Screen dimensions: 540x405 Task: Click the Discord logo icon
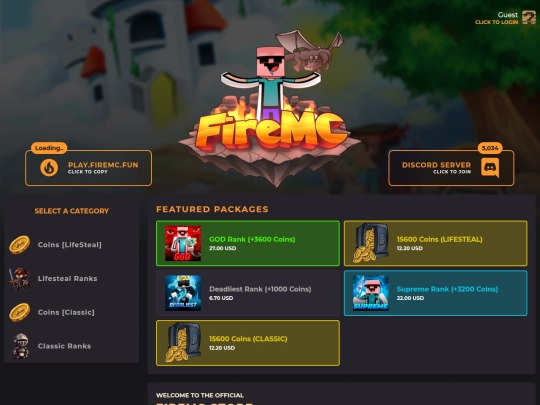click(x=490, y=167)
